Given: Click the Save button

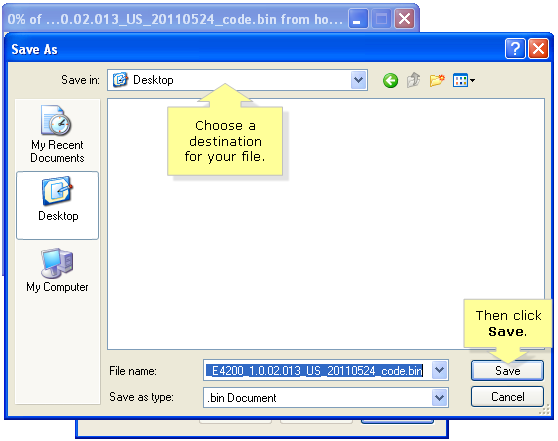Looking at the screenshot, I should coord(507,371).
